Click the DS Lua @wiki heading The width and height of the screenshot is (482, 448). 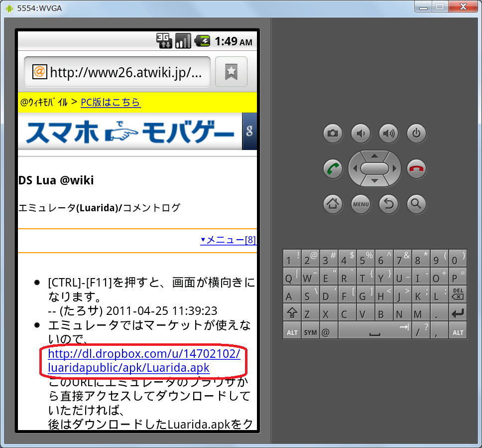pyautogui.click(x=56, y=180)
